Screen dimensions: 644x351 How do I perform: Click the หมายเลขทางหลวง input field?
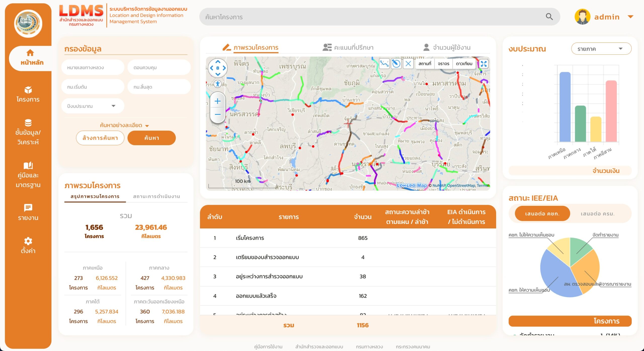93,67
